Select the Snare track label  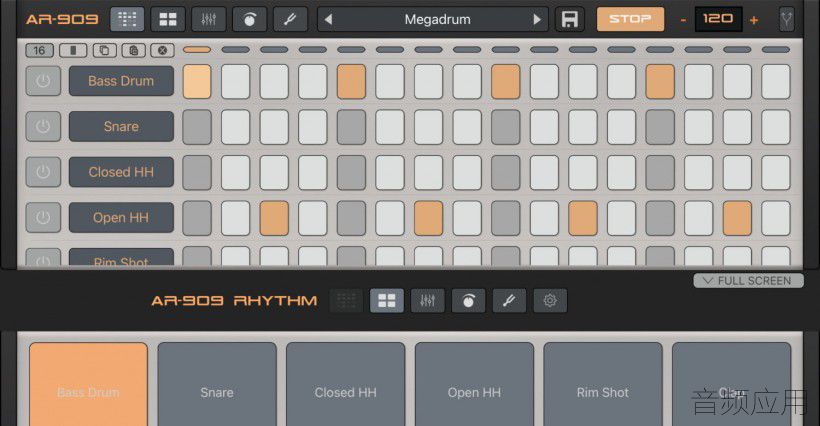[x=121, y=126]
